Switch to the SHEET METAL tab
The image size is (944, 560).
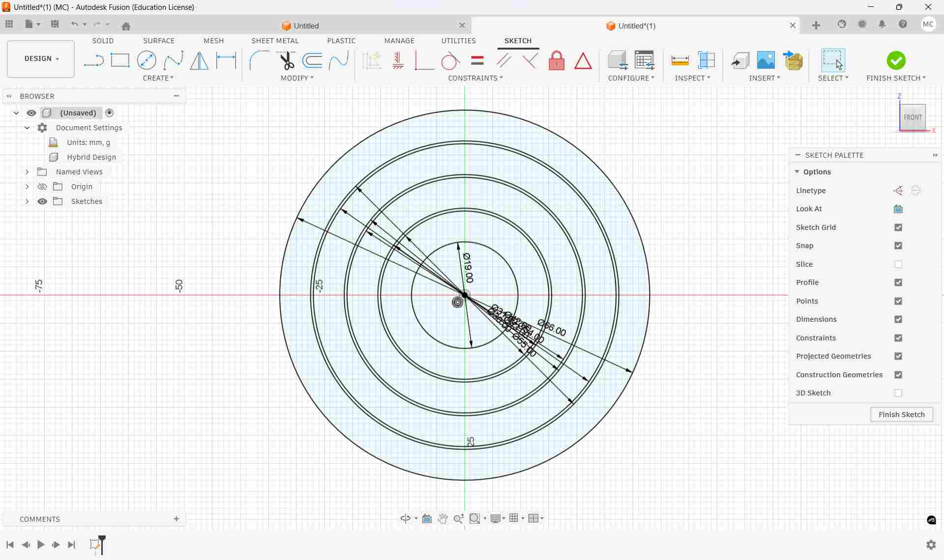pyautogui.click(x=275, y=41)
